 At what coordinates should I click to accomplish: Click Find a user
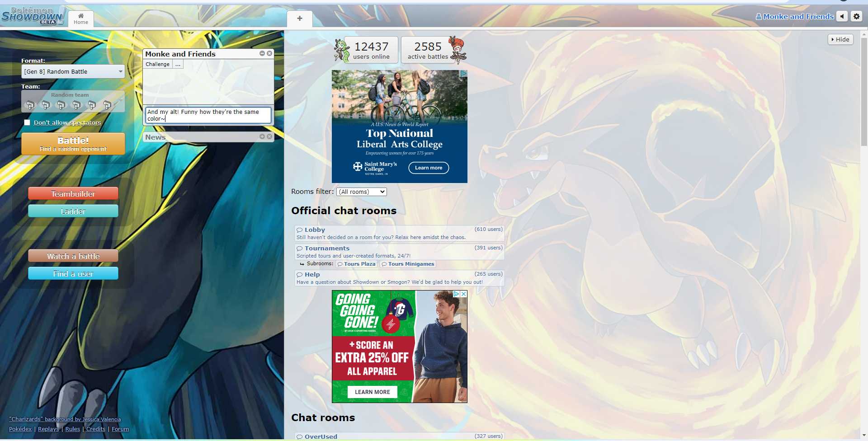point(73,273)
